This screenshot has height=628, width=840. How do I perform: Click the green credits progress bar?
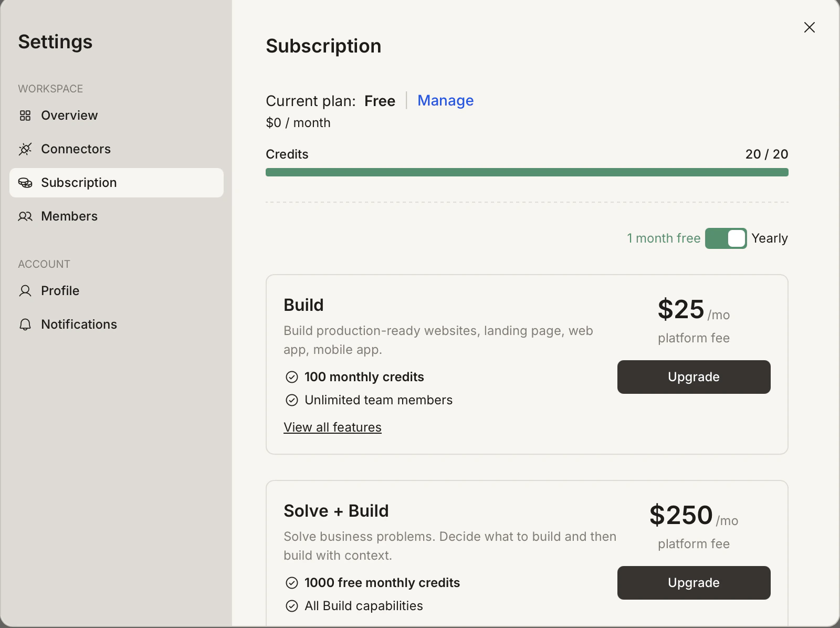[x=527, y=172]
